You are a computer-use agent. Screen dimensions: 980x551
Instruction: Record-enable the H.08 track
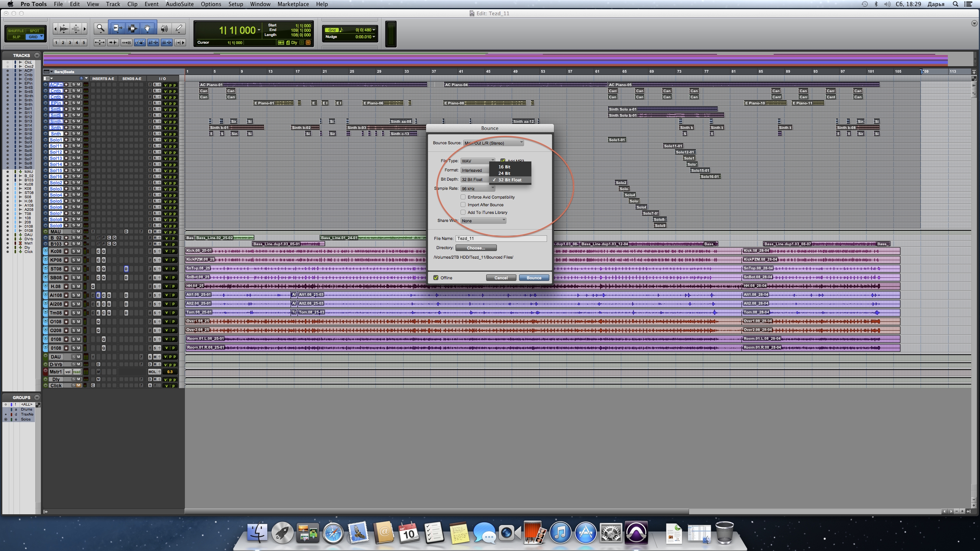66,287
